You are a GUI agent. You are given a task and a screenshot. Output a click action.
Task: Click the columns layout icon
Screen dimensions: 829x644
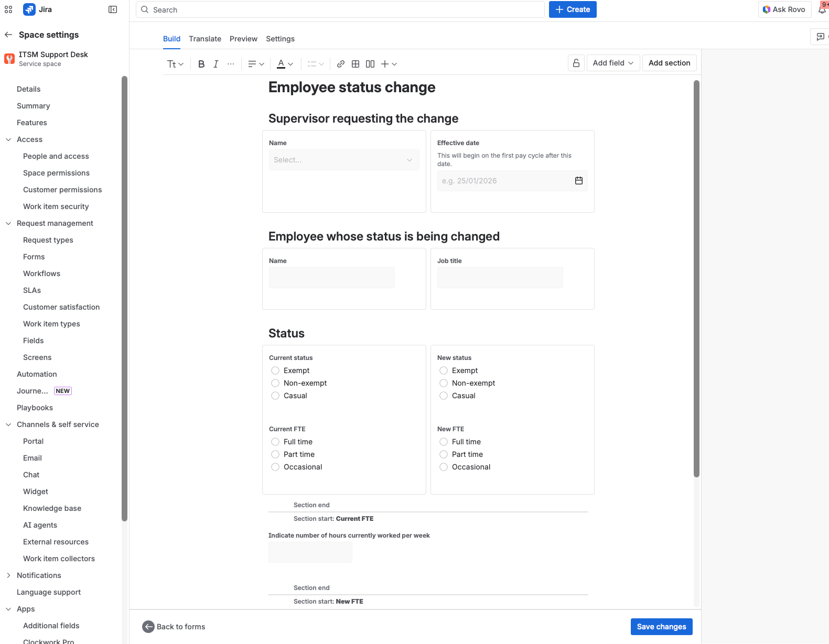point(370,64)
